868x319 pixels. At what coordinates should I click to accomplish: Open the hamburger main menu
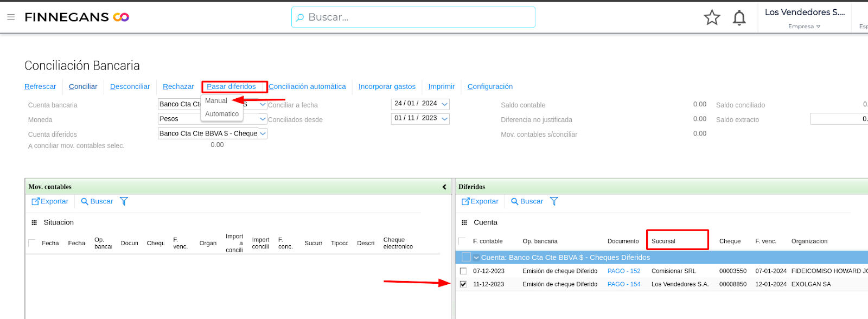coord(11,17)
